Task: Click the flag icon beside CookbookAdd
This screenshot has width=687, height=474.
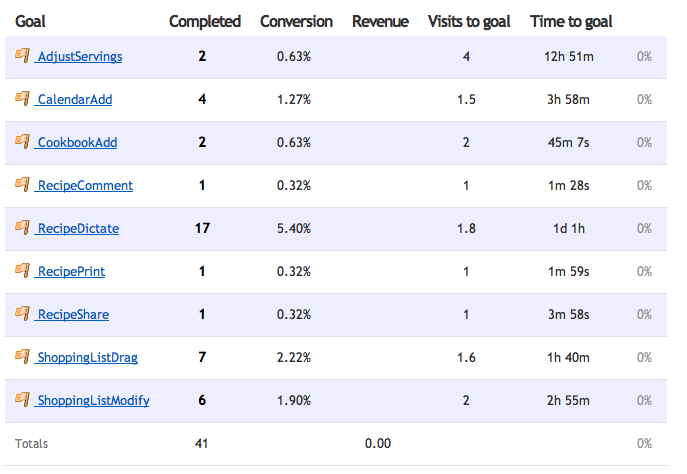Action: pos(22,142)
